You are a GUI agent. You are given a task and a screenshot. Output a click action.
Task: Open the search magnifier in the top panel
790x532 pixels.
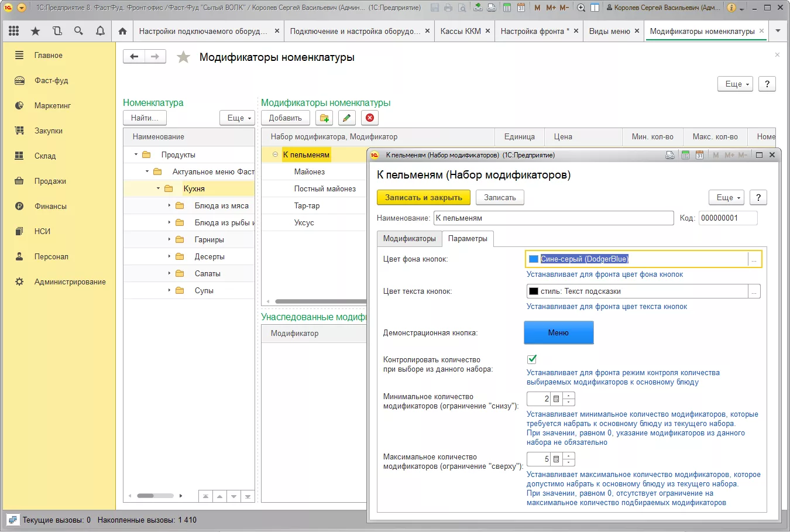click(78, 31)
